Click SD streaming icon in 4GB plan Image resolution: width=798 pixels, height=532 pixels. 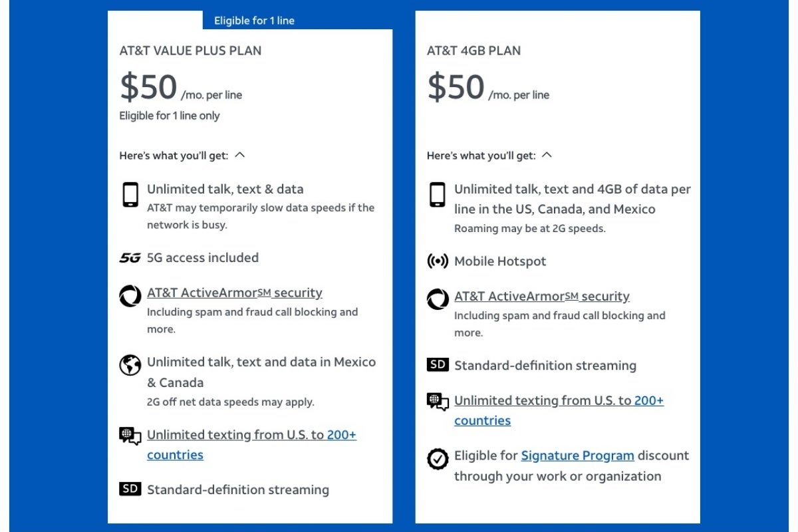pyautogui.click(x=438, y=365)
